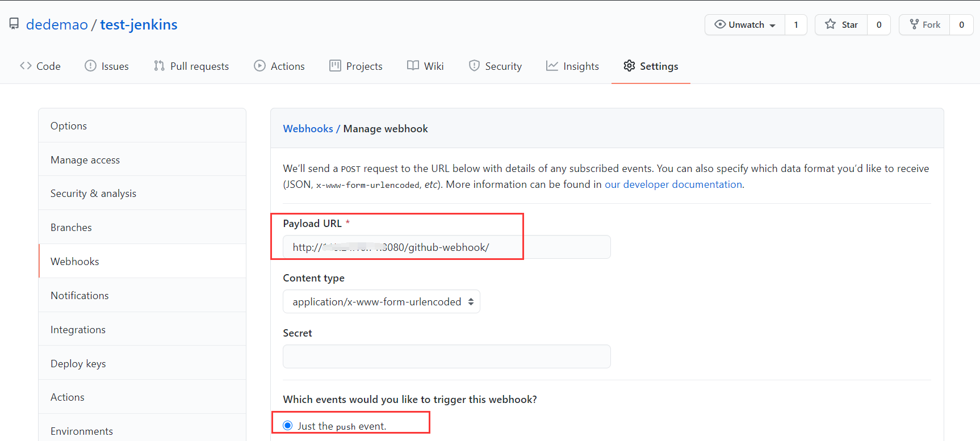Open Notifications settings
The width and height of the screenshot is (980, 441).
pos(143,295)
